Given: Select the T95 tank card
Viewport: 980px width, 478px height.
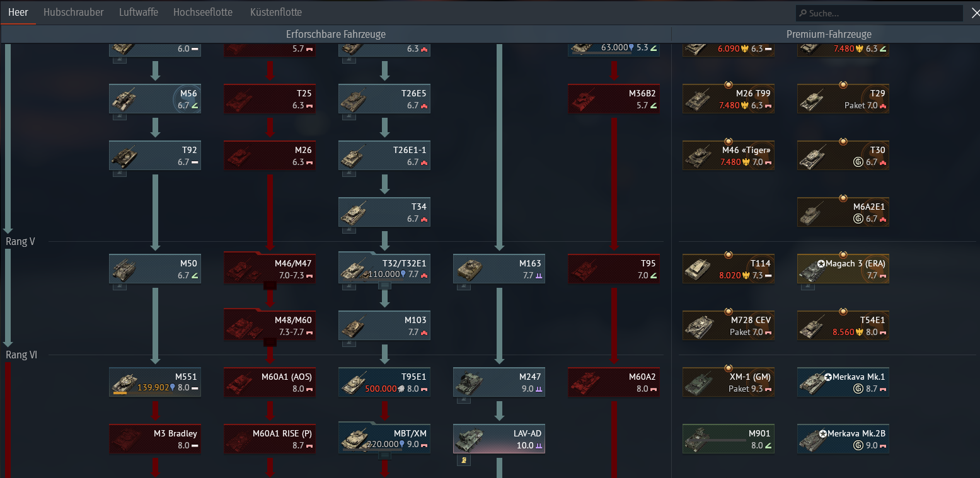Looking at the screenshot, I should click(613, 268).
